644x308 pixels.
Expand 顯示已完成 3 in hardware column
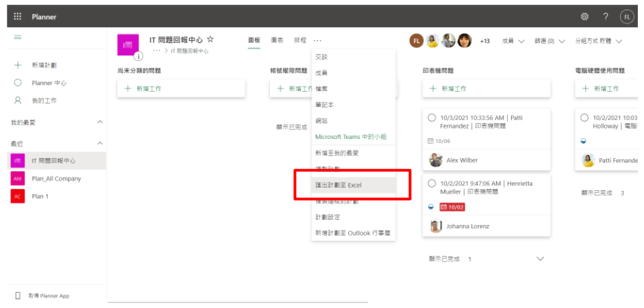(x=603, y=193)
